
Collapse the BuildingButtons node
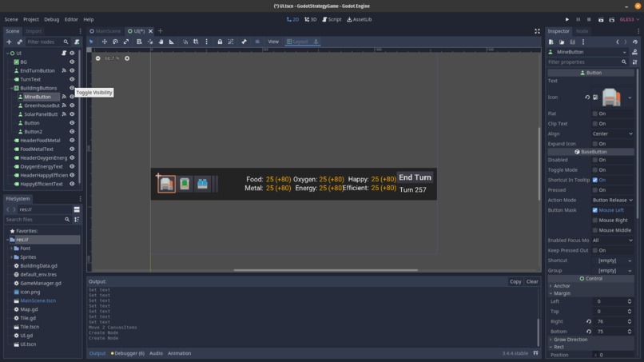point(11,89)
